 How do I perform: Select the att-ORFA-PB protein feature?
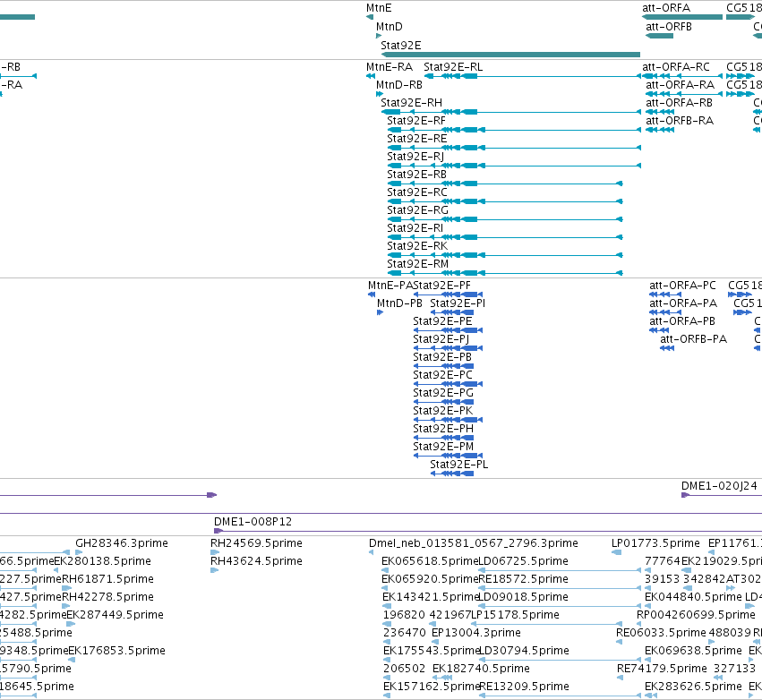click(x=659, y=330)
